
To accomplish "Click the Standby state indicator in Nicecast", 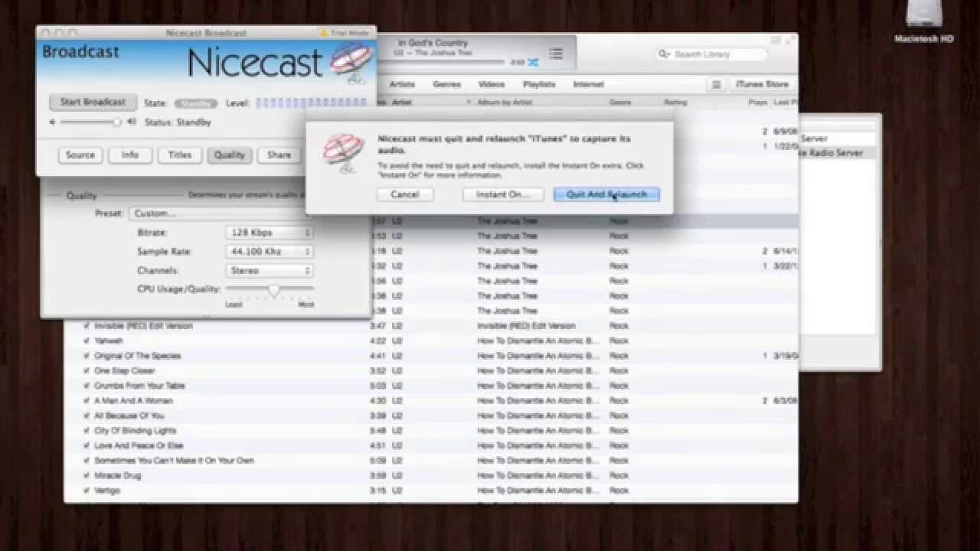I will tap(195, 103).
